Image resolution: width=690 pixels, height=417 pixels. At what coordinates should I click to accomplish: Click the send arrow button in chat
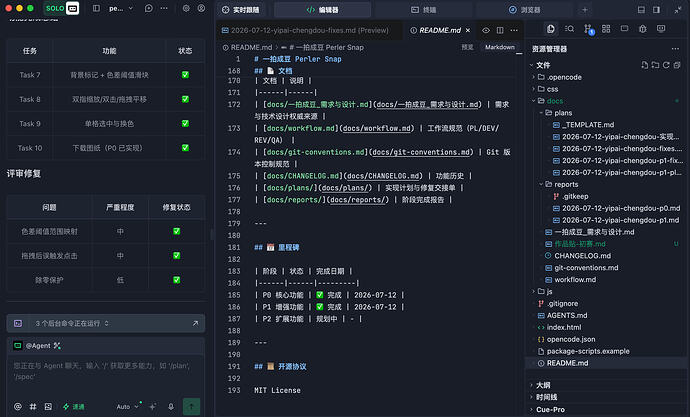click(191, 406)
